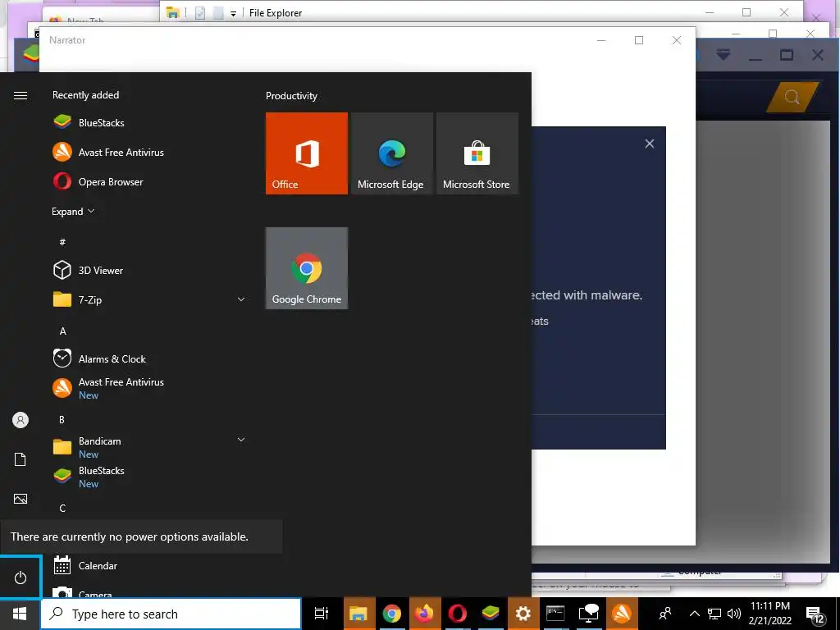Click the Office tile
This screenshot has height=630, width=840.
pyautogui.click(x=307, y=153)
